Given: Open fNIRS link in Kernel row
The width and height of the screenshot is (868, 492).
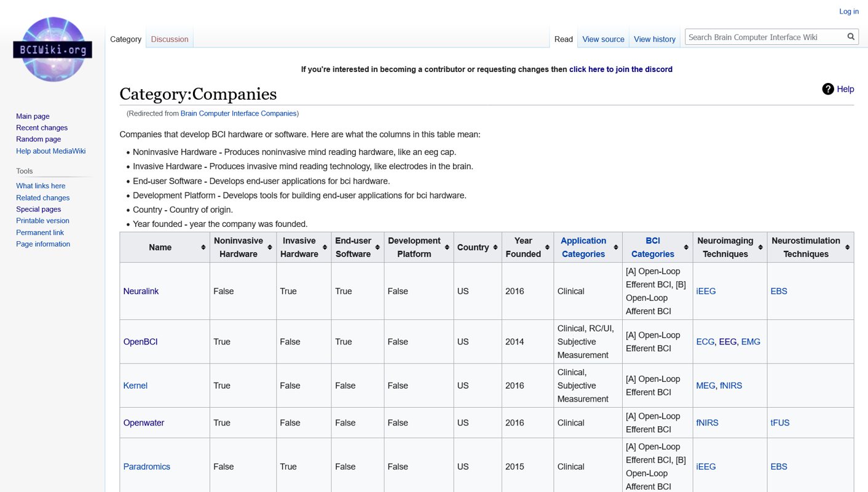Looking at the screenshot, I should pos(731,386).
